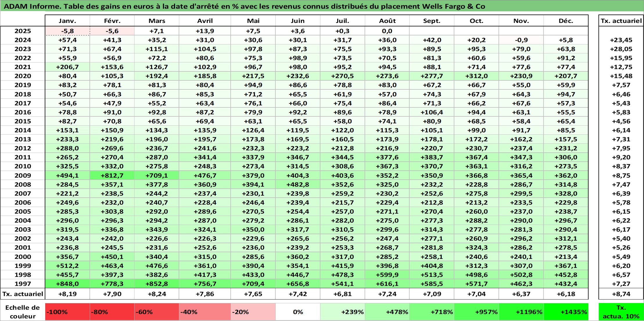Screen dimensions: 644x321
Task: Click the +718% green swatch
Action: [x=432, y=312]
